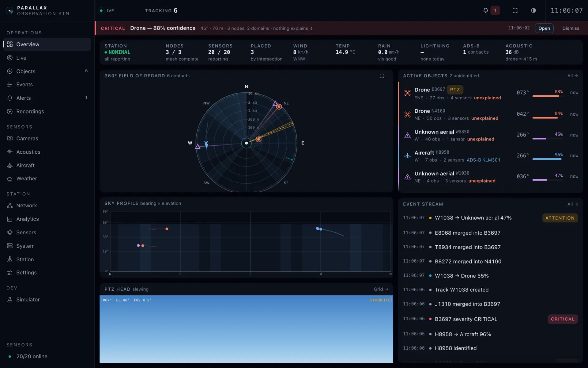588x368 pixels.
Task: Click ADS-B KLM301 link on Aircraft row
Action: (483, 160)
